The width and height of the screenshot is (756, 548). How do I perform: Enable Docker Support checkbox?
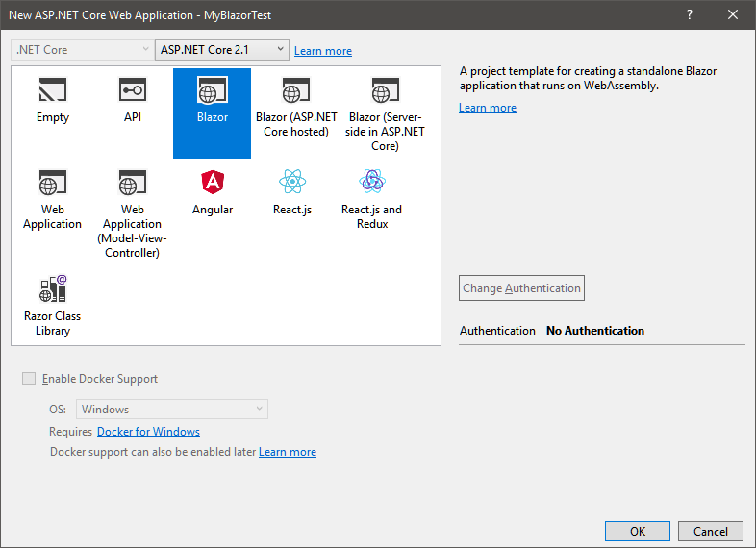(29, 379)
